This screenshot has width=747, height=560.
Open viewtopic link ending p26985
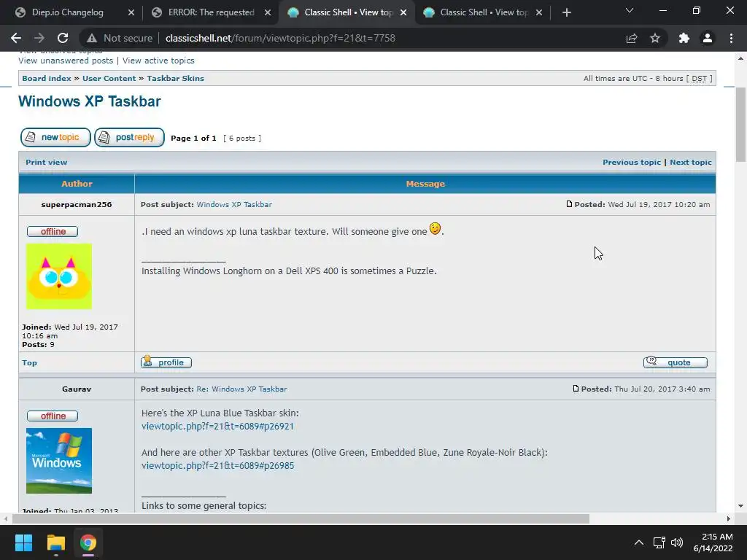pyautogui.click(x=217, y=466)
